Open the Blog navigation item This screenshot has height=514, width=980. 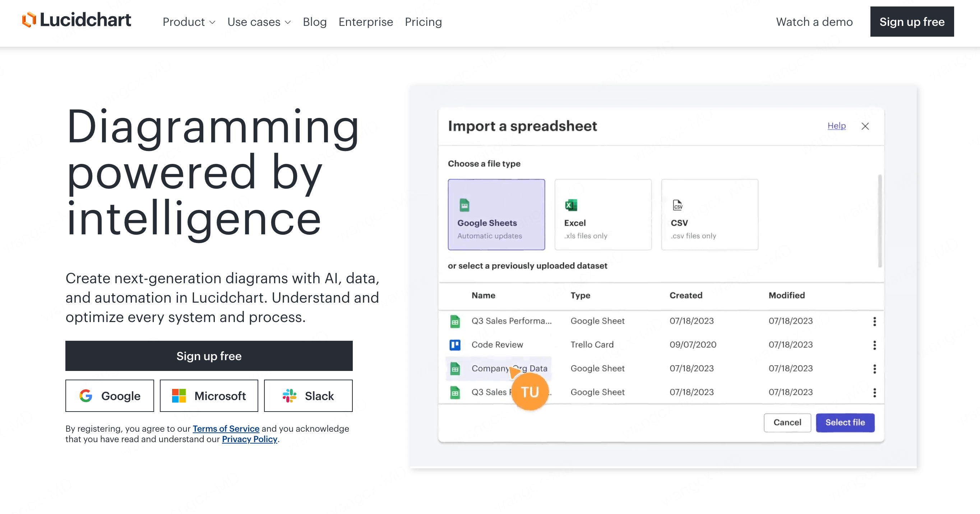315,22
